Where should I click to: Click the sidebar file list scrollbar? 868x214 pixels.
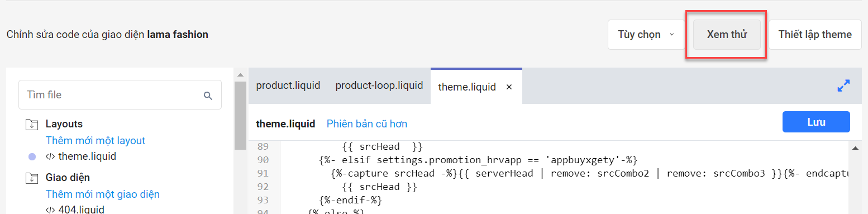pos(240,116)
